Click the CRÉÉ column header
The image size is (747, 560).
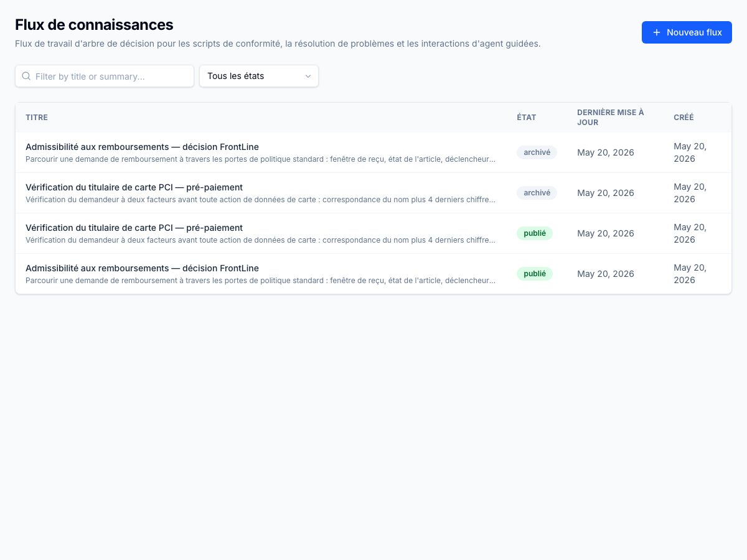tap(684, 118)
